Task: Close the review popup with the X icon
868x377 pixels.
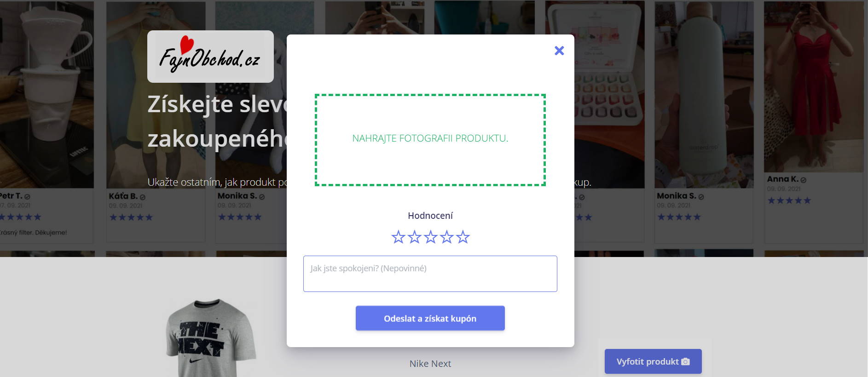Action: click(559, 51)
